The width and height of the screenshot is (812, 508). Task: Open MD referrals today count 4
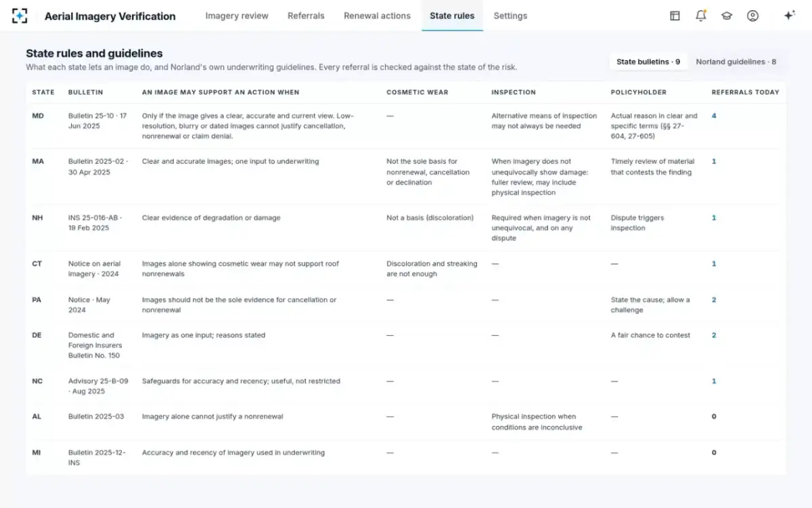pos(714,116)
